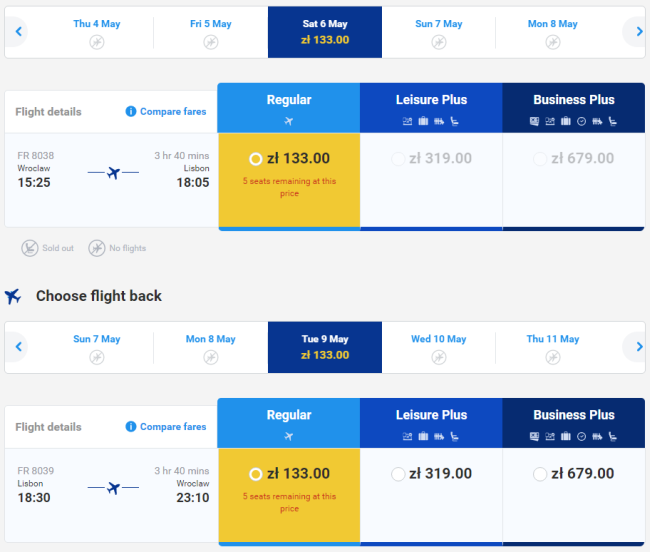Choose return Business Plus zł 679.00 fare
This screenshot has height=552, width=650.
(541, 474)
